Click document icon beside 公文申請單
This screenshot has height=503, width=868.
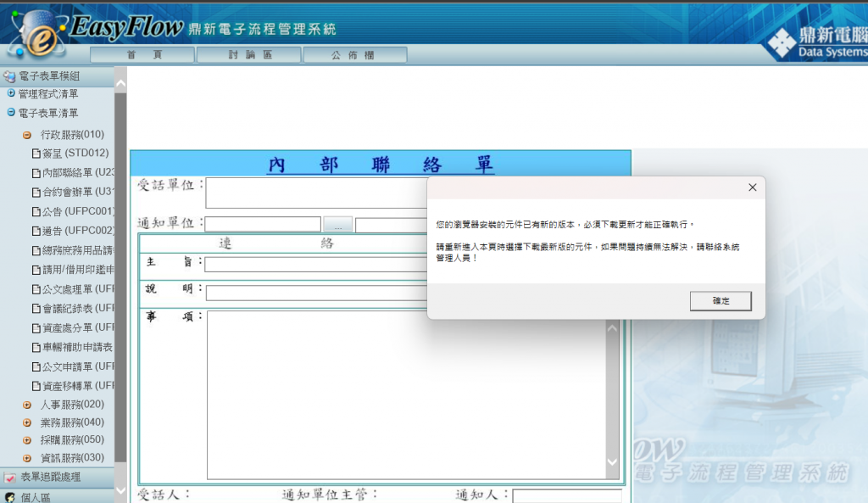[x=36, y=366]
